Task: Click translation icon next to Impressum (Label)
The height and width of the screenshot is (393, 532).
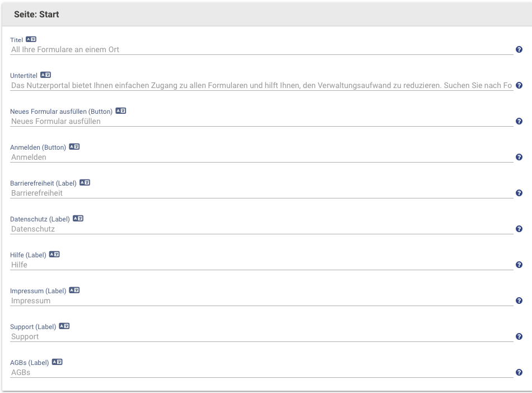Action: 74,290
